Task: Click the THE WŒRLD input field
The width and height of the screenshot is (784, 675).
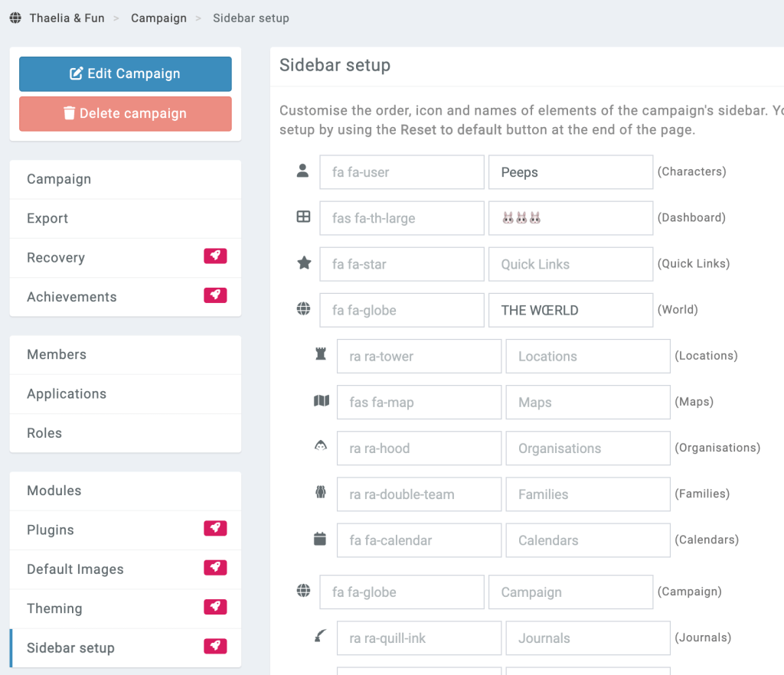Action: [570, 310]
